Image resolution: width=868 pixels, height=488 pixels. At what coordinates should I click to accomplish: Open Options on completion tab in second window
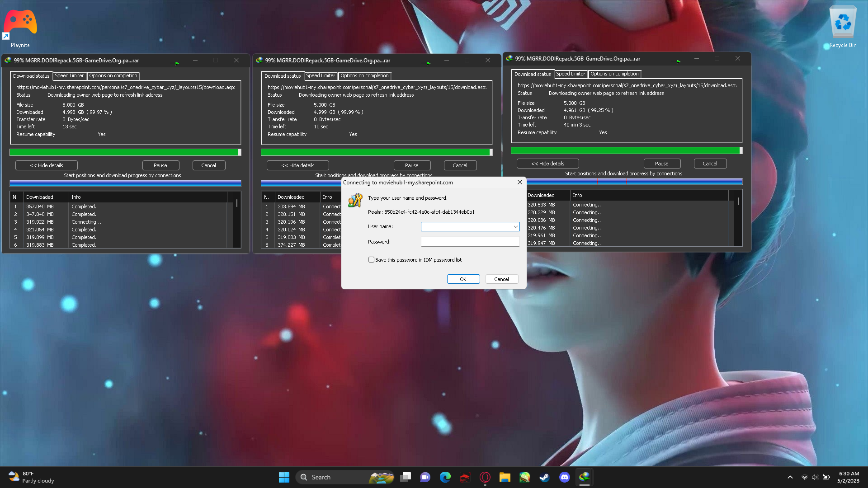(364, 75)
